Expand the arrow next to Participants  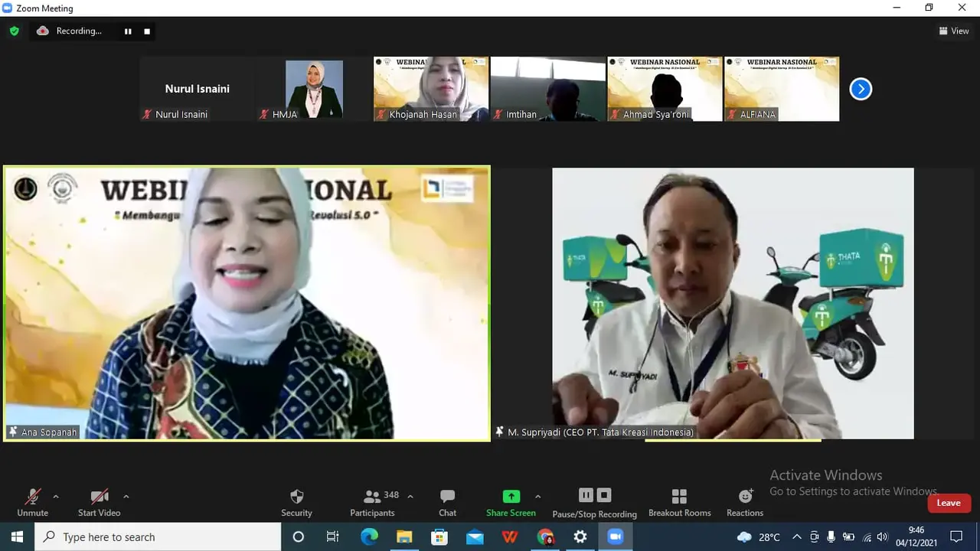[x=410, y=496]
